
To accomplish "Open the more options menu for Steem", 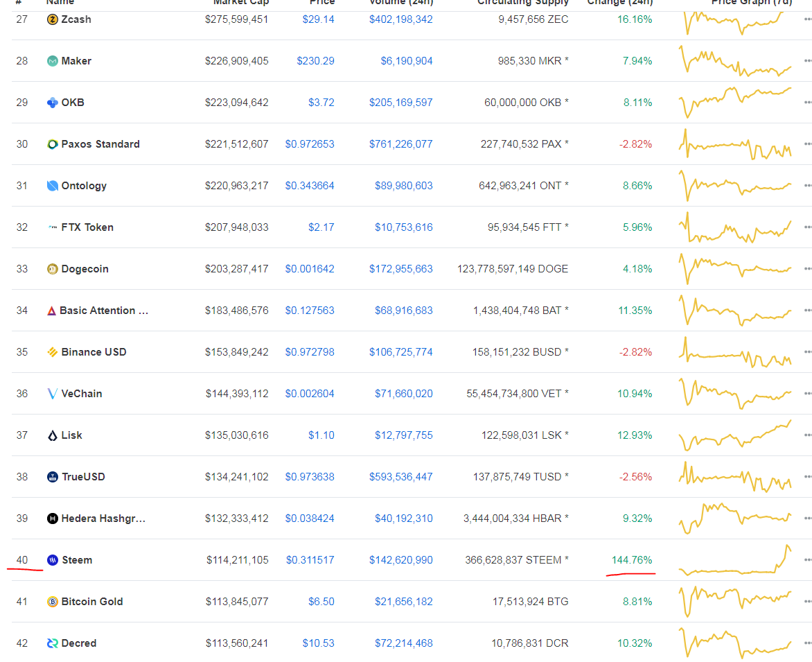I will coord(807,560).
